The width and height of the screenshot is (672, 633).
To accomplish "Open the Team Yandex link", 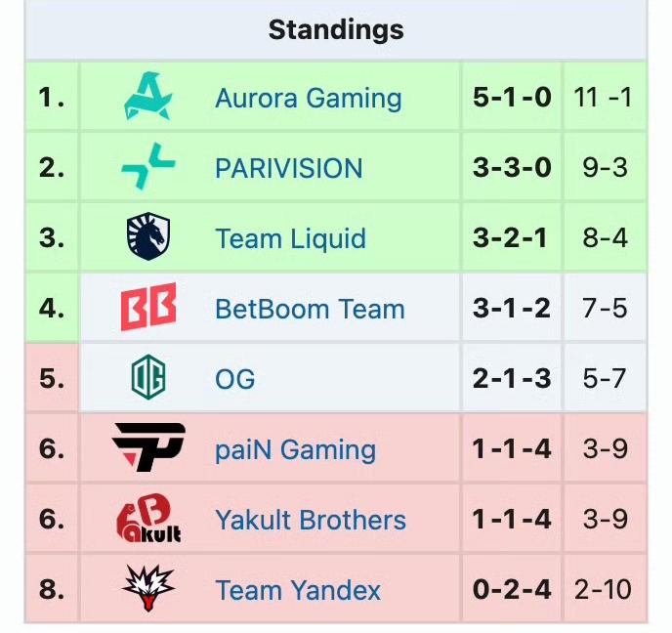I will pos(298,590).
